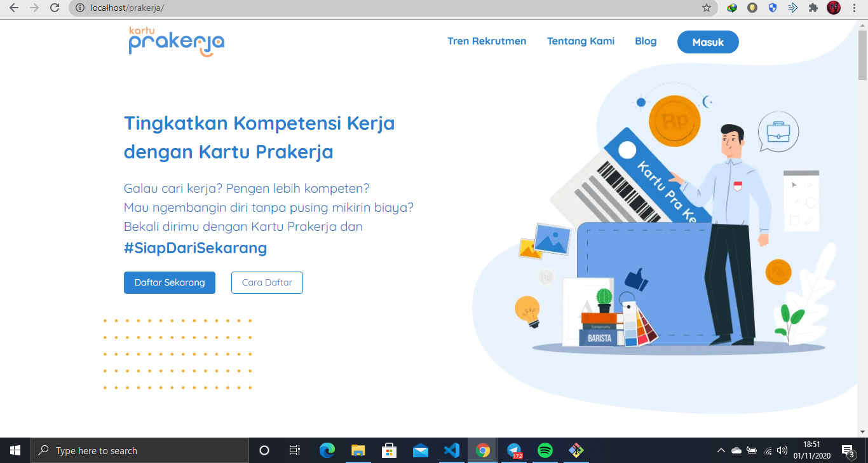The width and height of the screenshot is (868, 463).
Task: Click heading Tingkatkan Kompetensi Kerja
Action: [x=259, y=123]
